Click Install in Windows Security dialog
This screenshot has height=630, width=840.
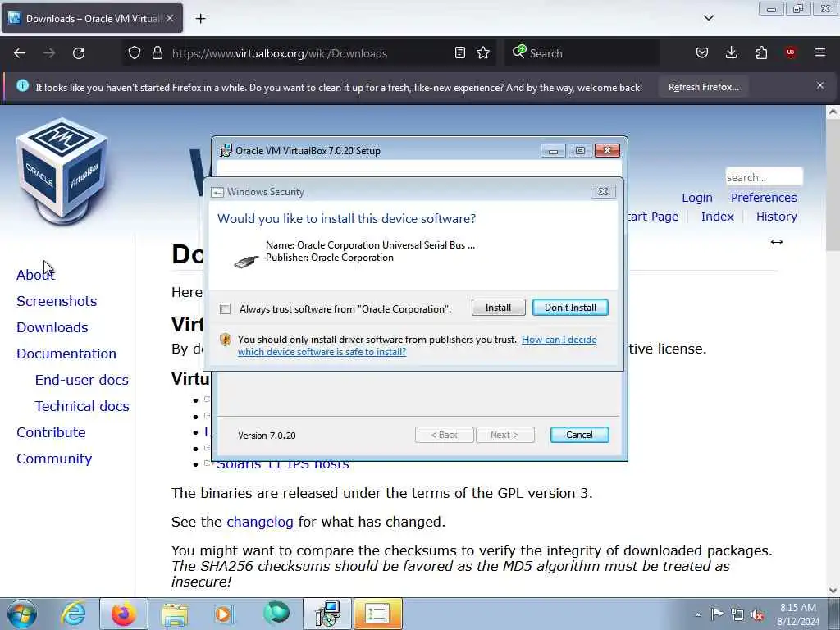point(498,308)
